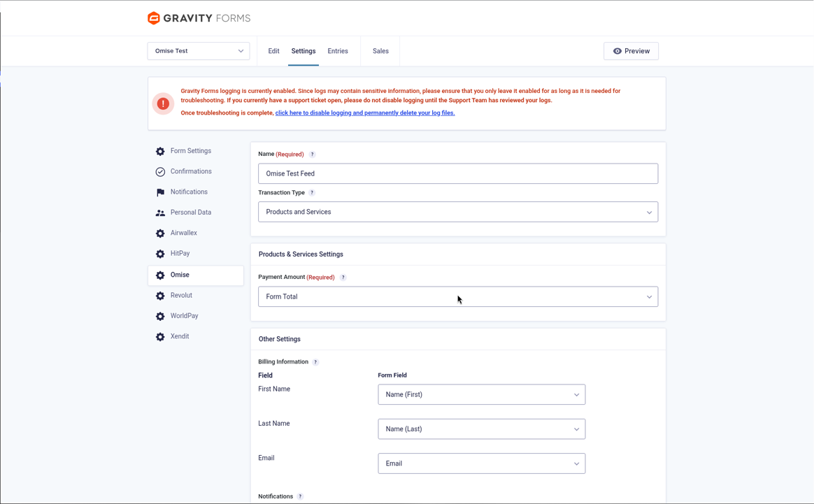The image size is (814, 504).
Task: Click the Gravity Forms logo
Action: pos(199,18)
